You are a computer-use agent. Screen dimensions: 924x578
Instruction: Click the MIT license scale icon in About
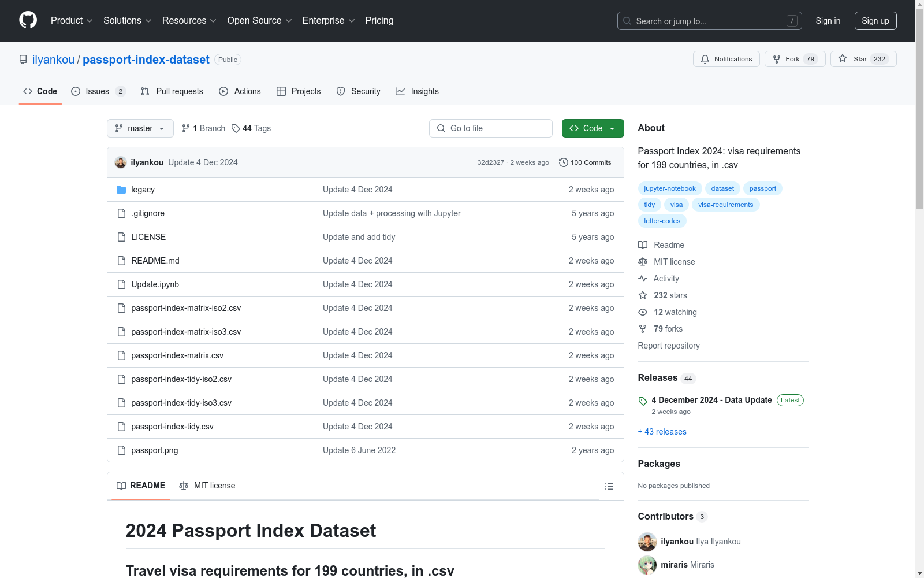pos(643,262)
